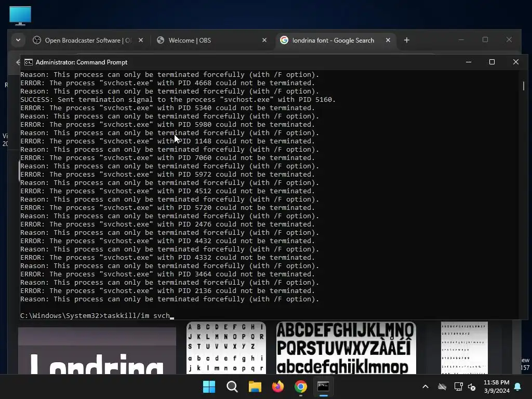Minimize the Chrome window
Screen dimensions: 532x399
coord(461,39)
